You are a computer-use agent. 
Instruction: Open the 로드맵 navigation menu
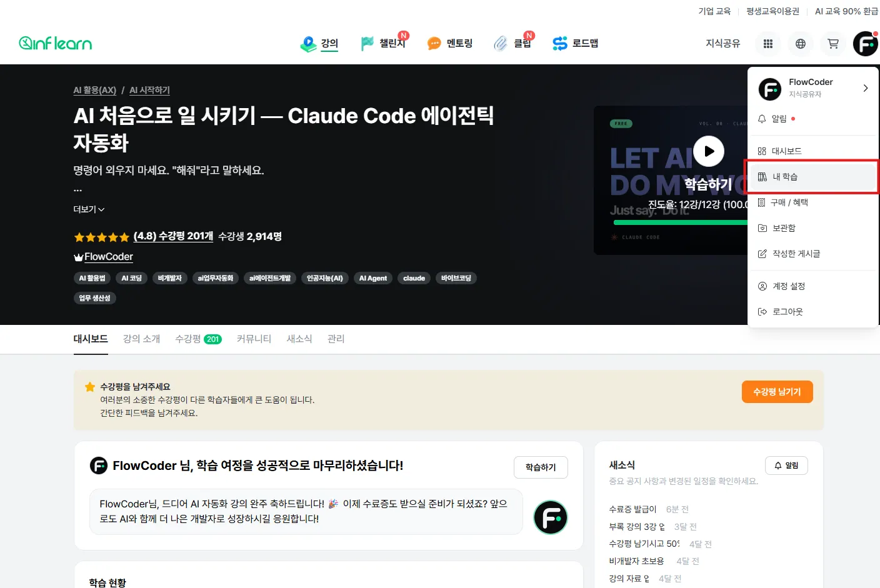click(576, 43)
